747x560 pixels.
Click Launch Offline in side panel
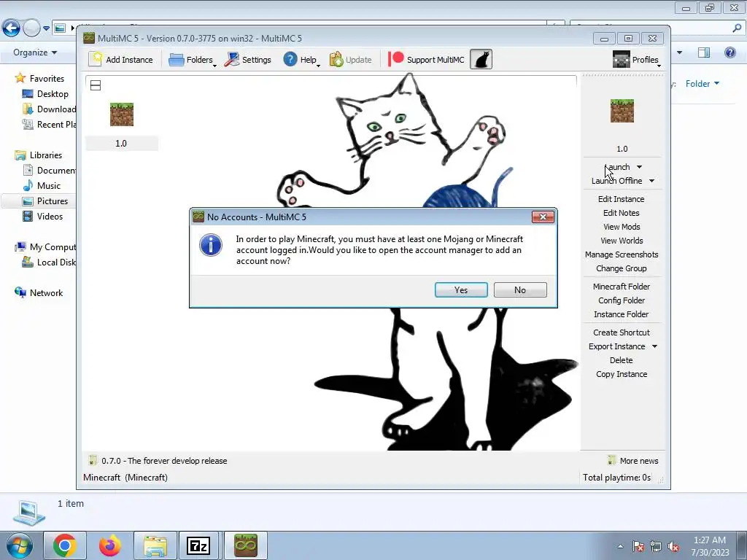tap(617, 181)
